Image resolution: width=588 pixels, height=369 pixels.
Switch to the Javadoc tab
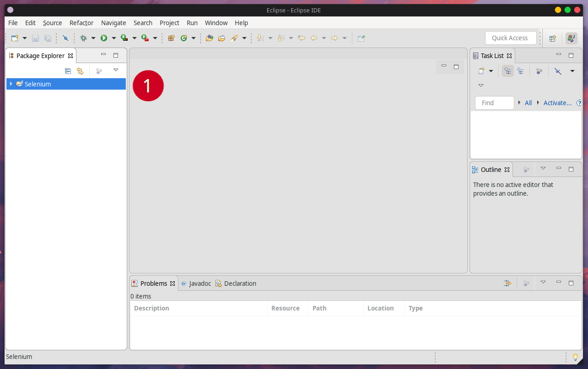click(x=196, y=283)
